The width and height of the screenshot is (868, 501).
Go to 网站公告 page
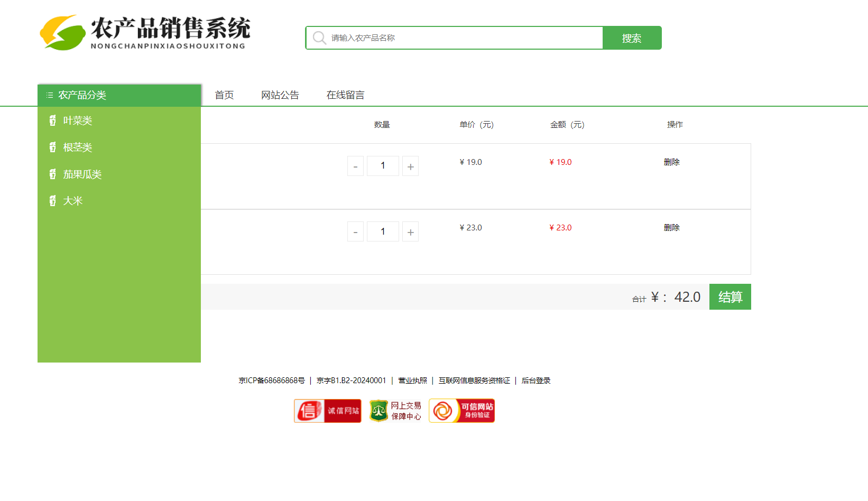coord(280,95)
